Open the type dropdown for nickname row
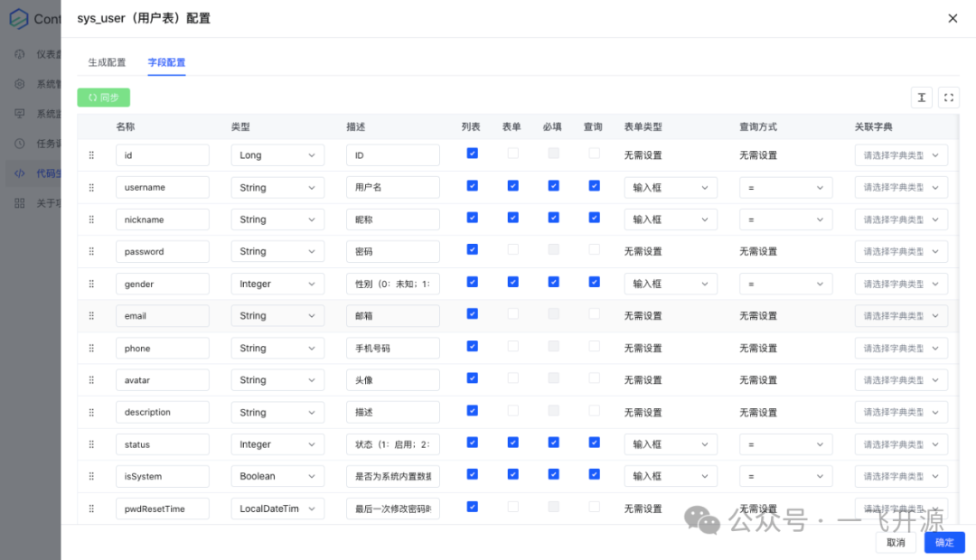 277,219
